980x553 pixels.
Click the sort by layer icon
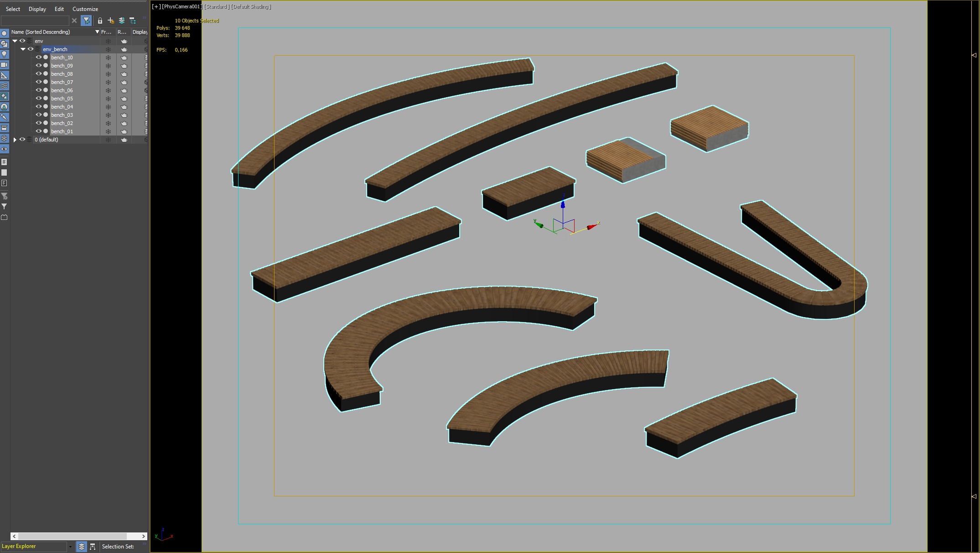tap(82, 546)
